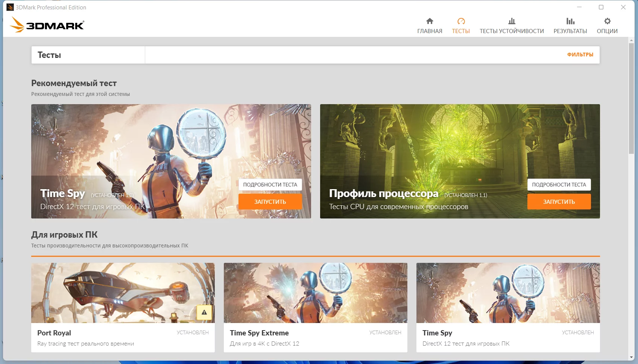Open РЕЗУЛЬТАТЫ bar chart icon
Viewport: 638px width, 364px height.
tap(570, 21)
